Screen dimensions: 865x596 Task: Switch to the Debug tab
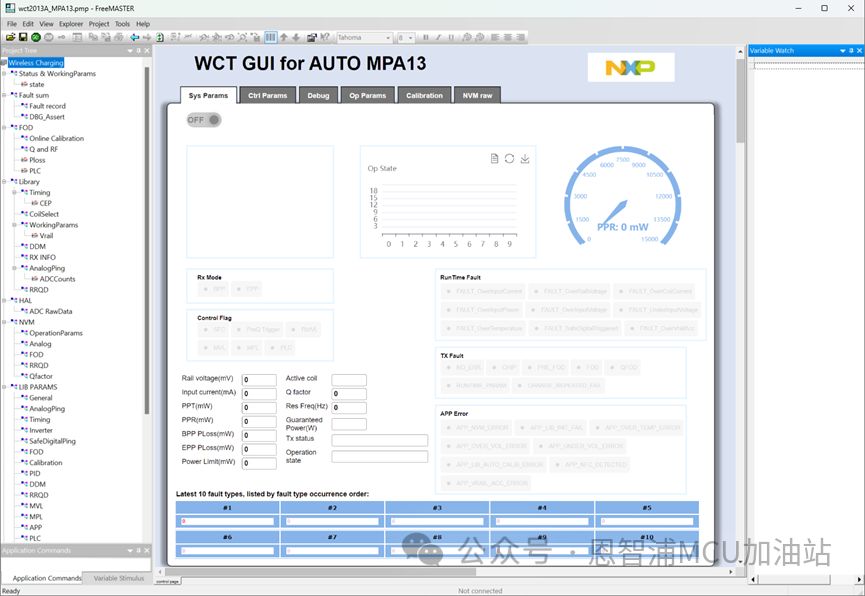pyautogui.click(x=318, y=95)
